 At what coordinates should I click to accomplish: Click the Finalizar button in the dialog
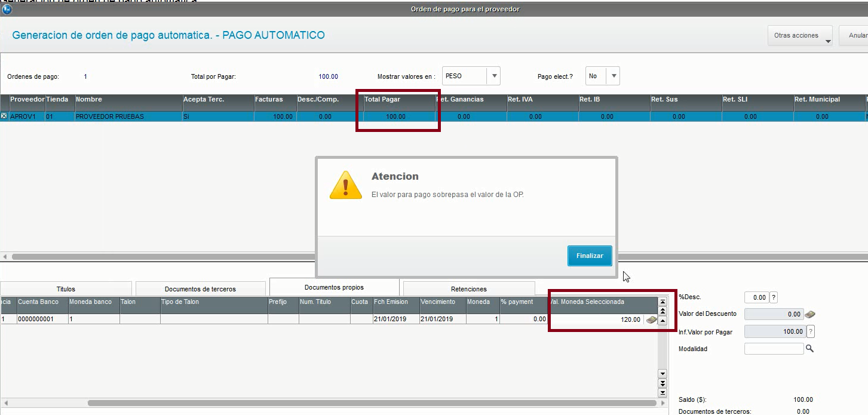590,256
